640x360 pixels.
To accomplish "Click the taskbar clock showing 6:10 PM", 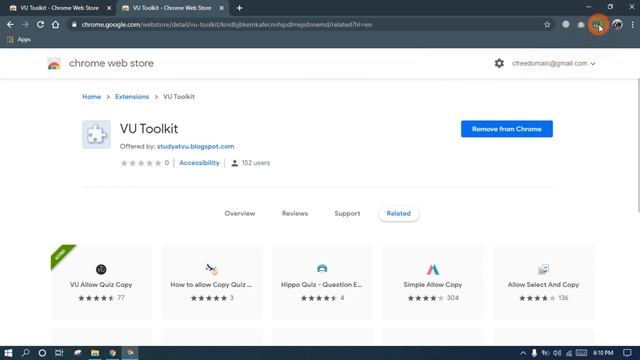I will click(x=603, y=353).
